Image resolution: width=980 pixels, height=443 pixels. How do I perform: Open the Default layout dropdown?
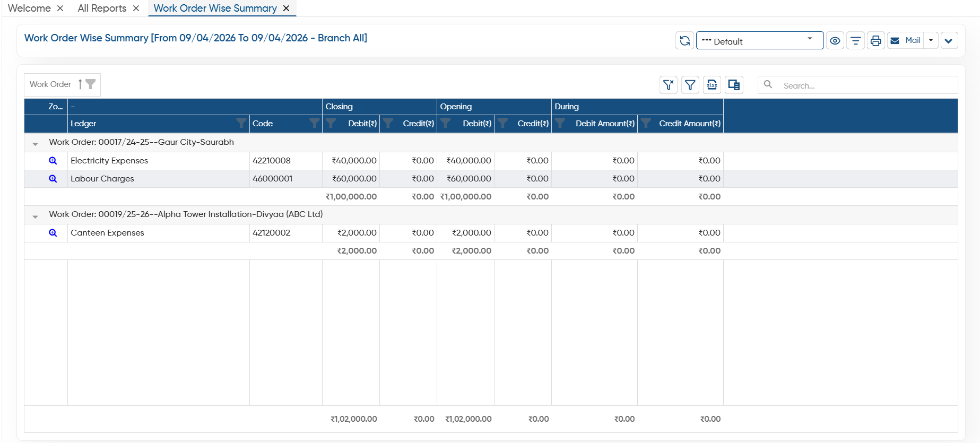(x=759, y=40)
